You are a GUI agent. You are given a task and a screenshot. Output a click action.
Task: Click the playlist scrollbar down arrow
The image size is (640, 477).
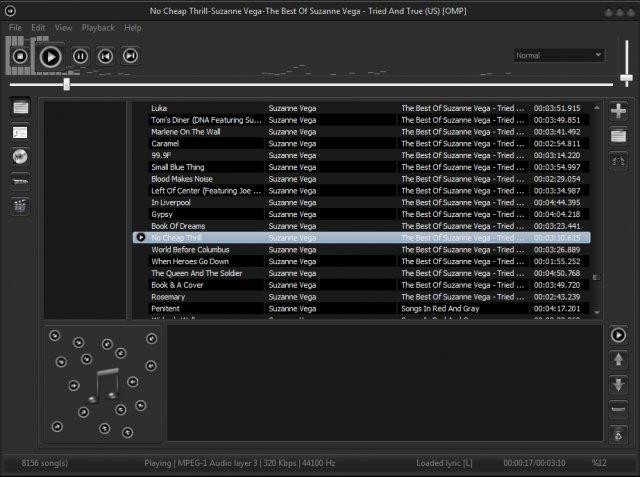coord(597,313)
